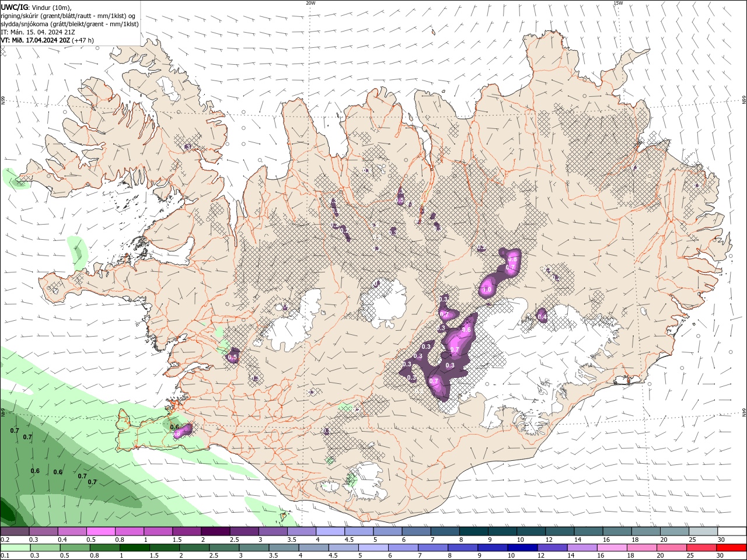Click the dark greyish-purple 0.2 snow legend swatch
This screenshot has width=747, height=560.
click(15, 531)
